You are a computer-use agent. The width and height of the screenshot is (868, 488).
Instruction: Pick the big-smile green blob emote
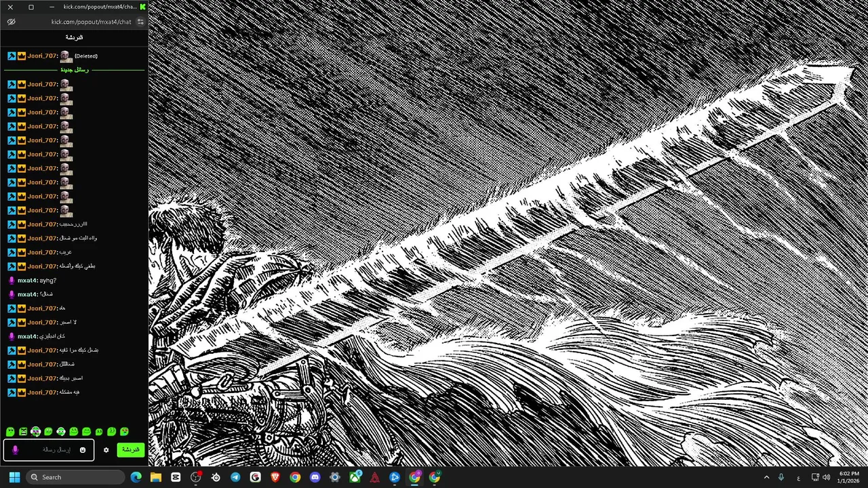click(73, 432)
